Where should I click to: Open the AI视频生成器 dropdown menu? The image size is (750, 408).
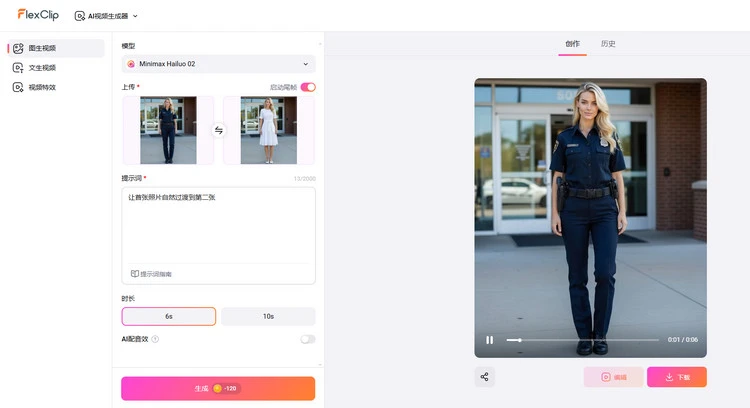[x=107, y=16]
